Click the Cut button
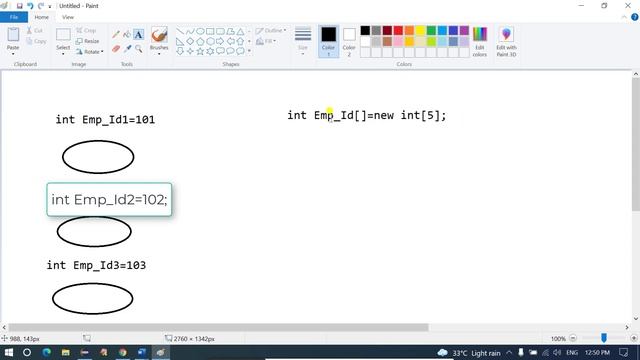This screenshot has width=640, height=360. [x=34, y=31]
